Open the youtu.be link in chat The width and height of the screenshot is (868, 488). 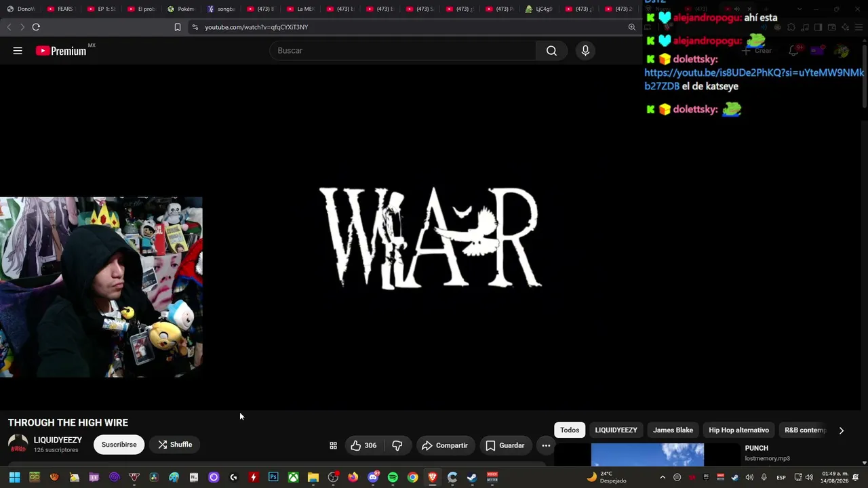click(x=754, y=79)
